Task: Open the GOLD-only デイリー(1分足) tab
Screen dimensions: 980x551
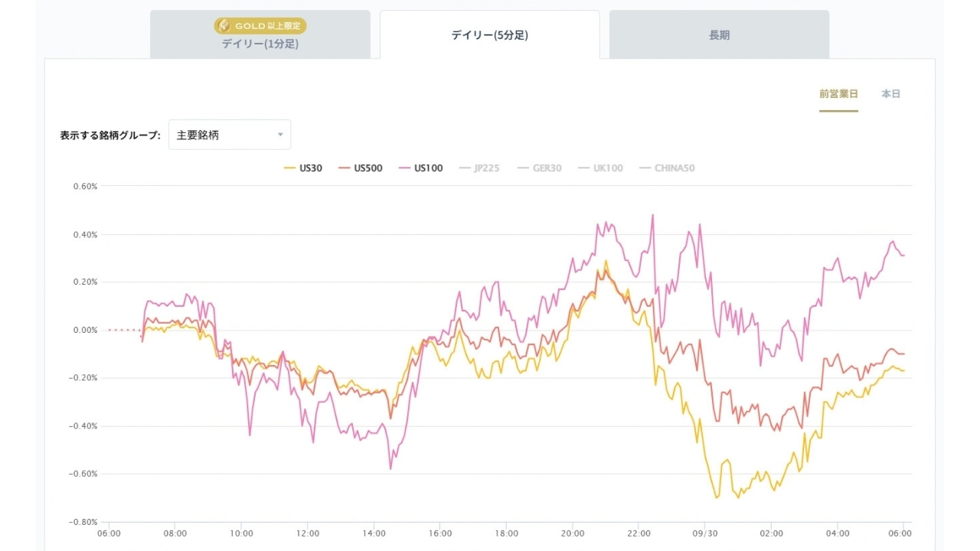Action: pos(260,34)
